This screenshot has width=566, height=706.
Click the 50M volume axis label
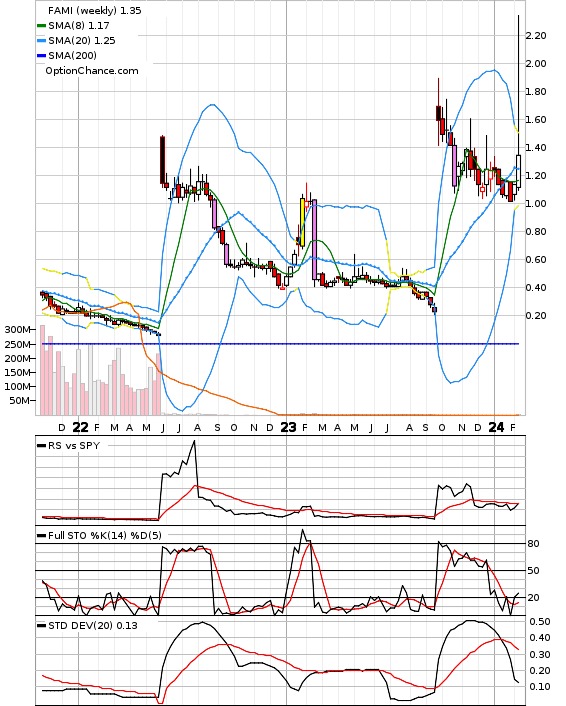(x=20, y=400)
